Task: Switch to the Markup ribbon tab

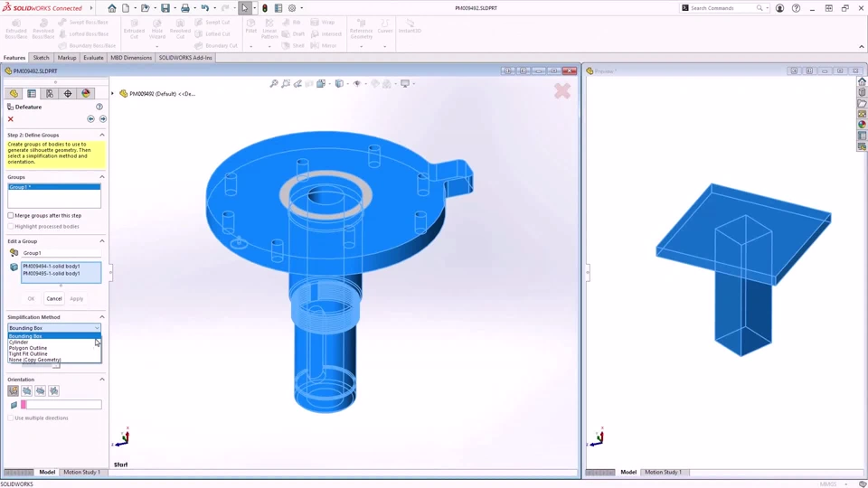Action: 66,58
